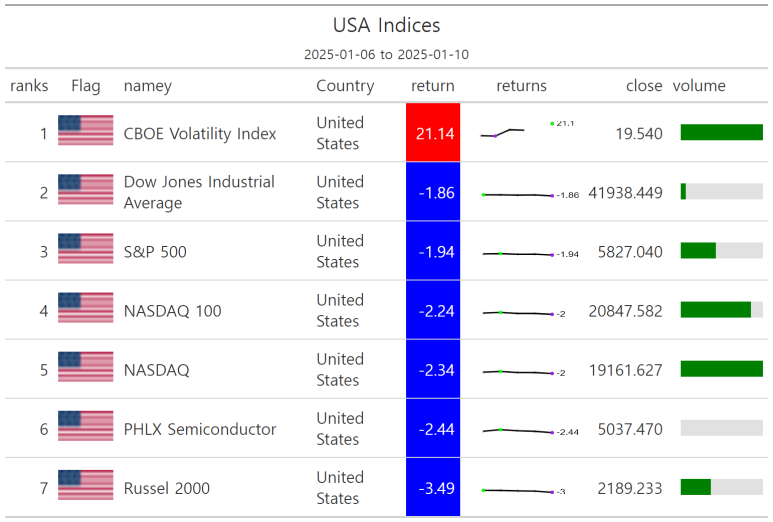
Task: Click the close value 2189.233
Action: pos(630,488)
